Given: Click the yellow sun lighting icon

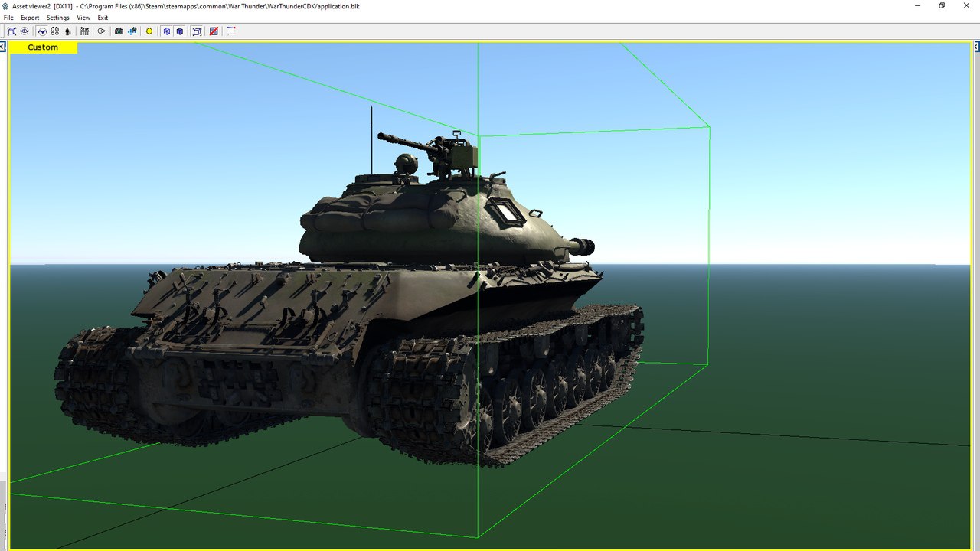Looking at the screenshot, I should click(149, 31).
